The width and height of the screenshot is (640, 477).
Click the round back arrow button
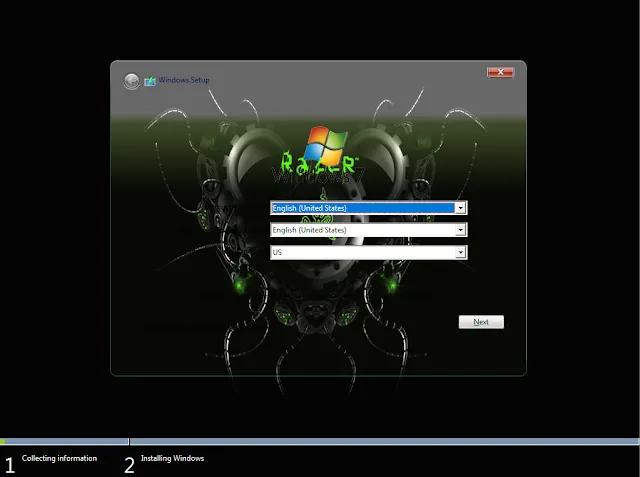(x=131, y=81)
